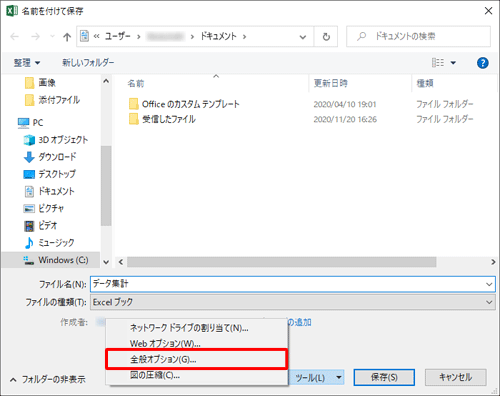Click horizontal scrollbar left arrow

[x=121, y=262]
